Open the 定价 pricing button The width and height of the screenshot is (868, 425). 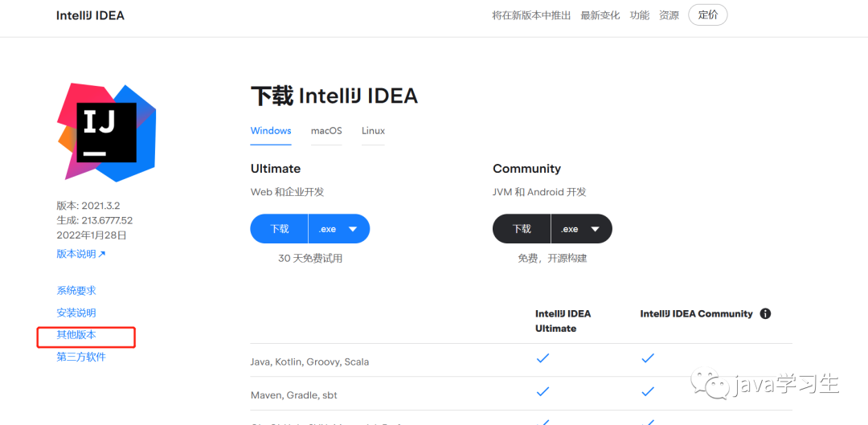708,15
